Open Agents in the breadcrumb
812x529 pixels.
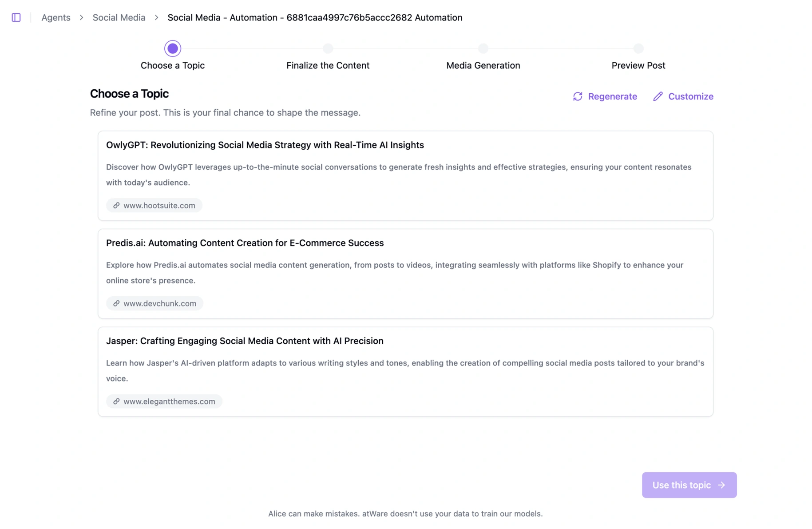click(56, 17)
